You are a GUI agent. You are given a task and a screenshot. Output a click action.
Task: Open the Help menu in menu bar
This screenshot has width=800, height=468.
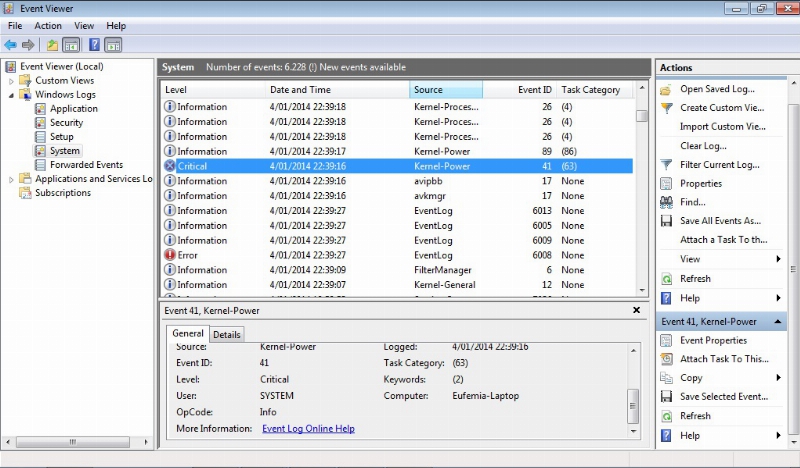(x=116, y=26)
